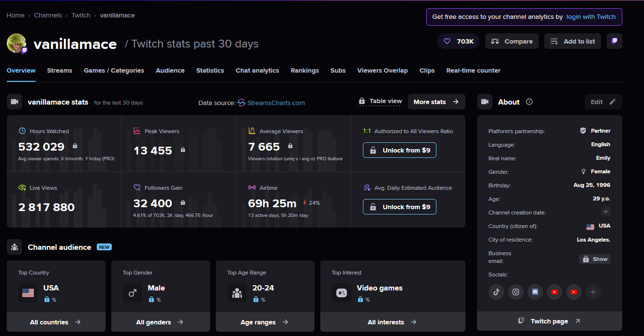Viewport: 644px width, 336px height.
Task: Click the gamepad icon in Top Interest
Action: [x=342, y=293]
